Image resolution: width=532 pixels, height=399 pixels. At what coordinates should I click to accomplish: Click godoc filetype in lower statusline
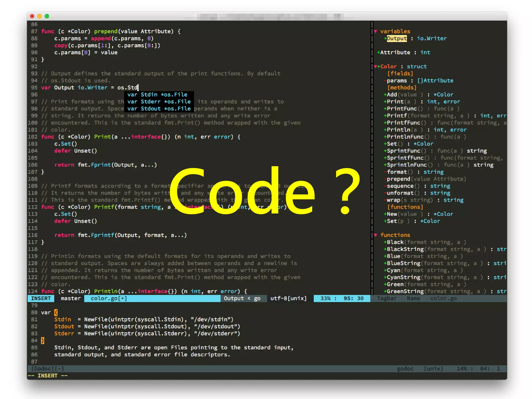point(405,369)
